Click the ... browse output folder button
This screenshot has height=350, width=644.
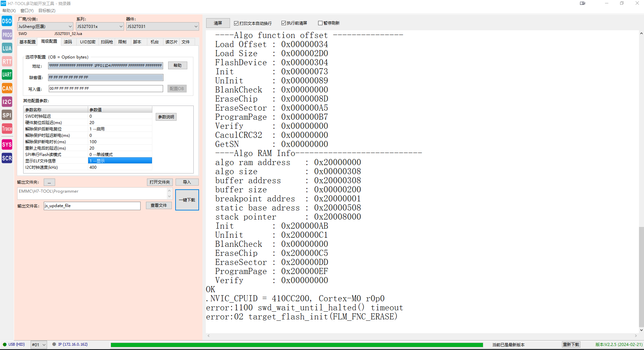[x=49, y=182]
